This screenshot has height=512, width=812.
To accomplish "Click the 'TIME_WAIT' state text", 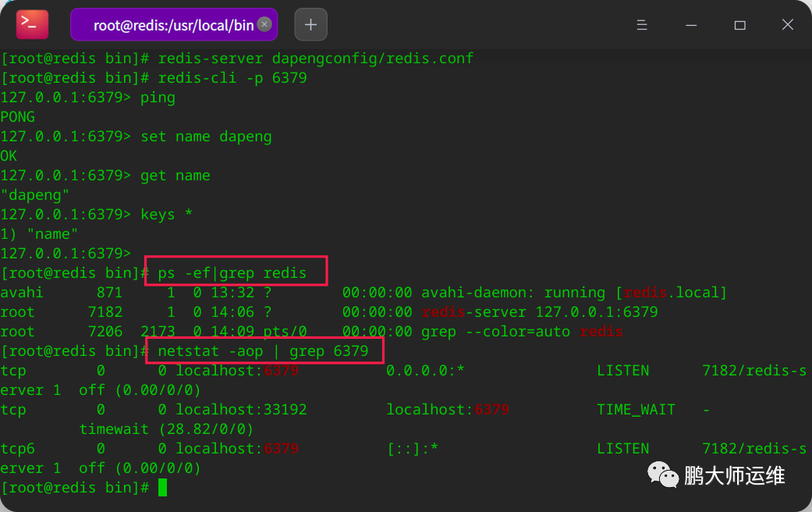I will coord(636,410).
